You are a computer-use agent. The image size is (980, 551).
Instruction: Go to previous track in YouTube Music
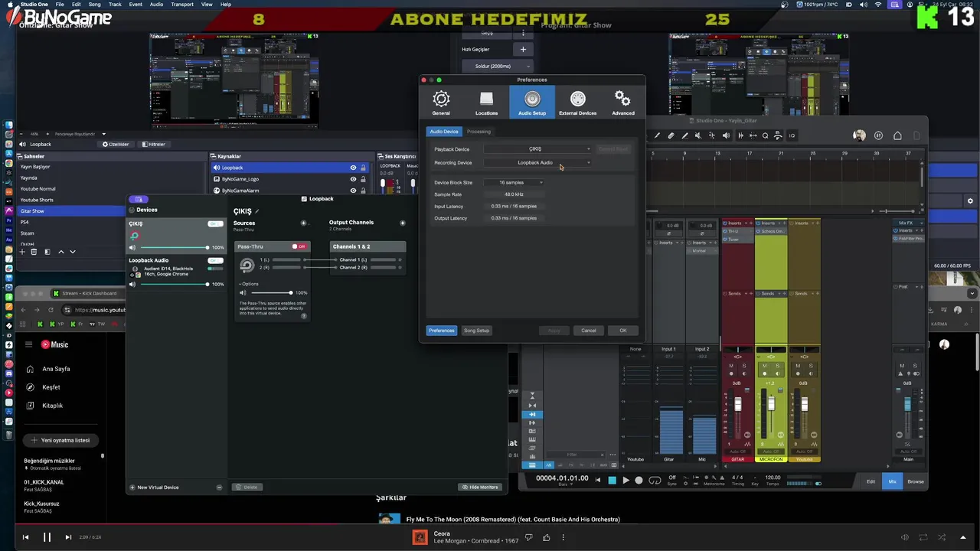coord(25,537)
